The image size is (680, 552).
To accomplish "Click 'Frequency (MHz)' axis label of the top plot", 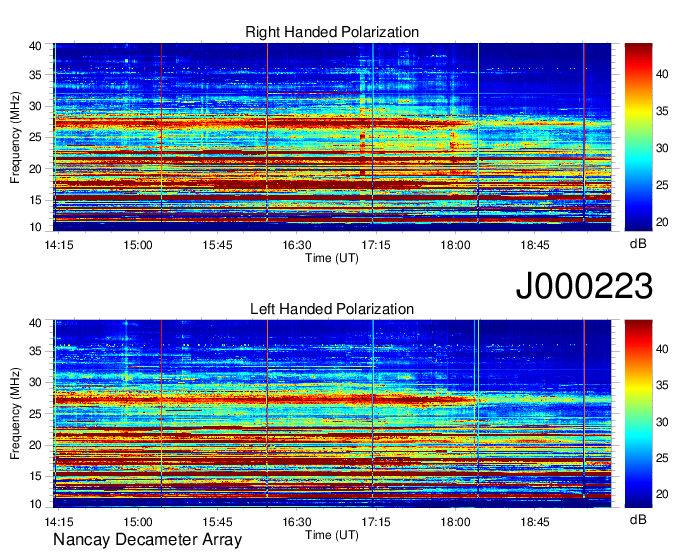I will tap(15, 137).
